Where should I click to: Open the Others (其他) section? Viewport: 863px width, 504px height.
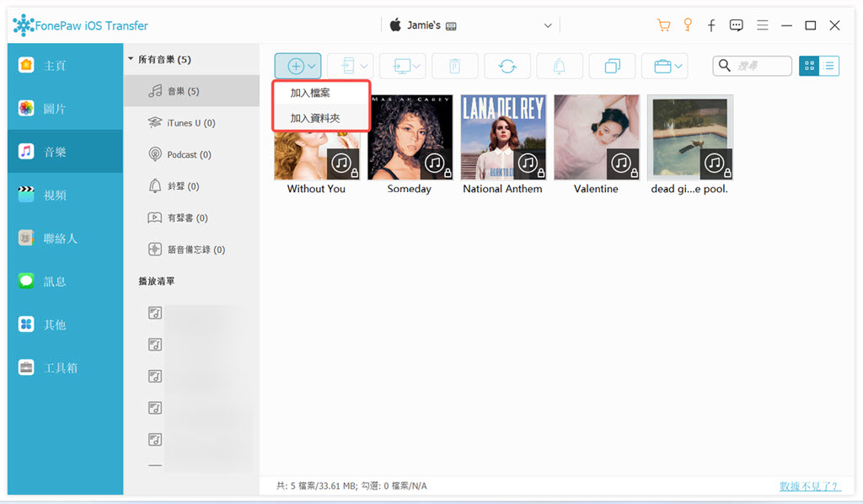point(65,324)
